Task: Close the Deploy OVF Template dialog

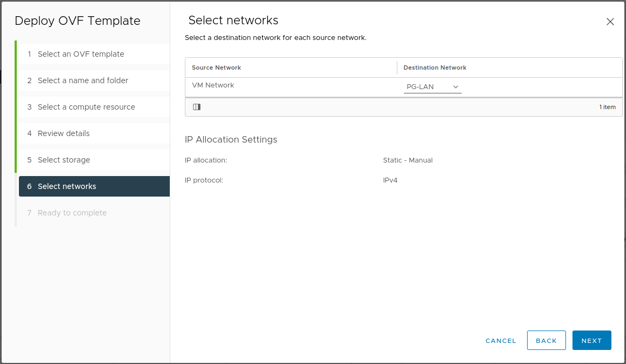Action: pyautogui.click(x=610, y=22)
